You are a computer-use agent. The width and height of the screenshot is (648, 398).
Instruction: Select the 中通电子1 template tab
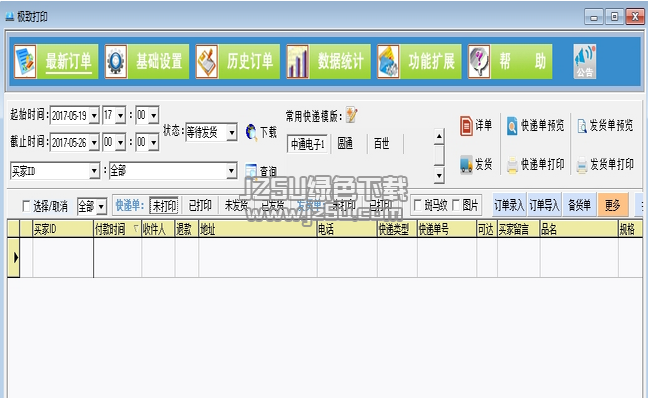click(x=307, y=144)
